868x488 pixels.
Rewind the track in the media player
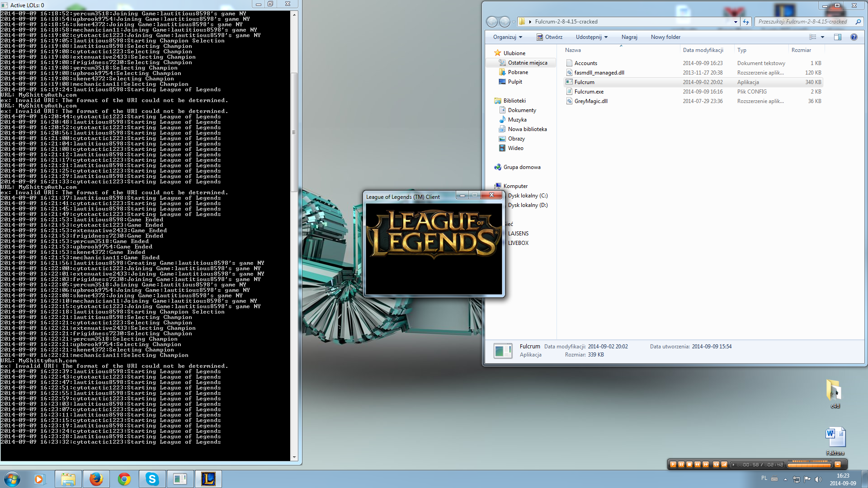pos(697,464)
